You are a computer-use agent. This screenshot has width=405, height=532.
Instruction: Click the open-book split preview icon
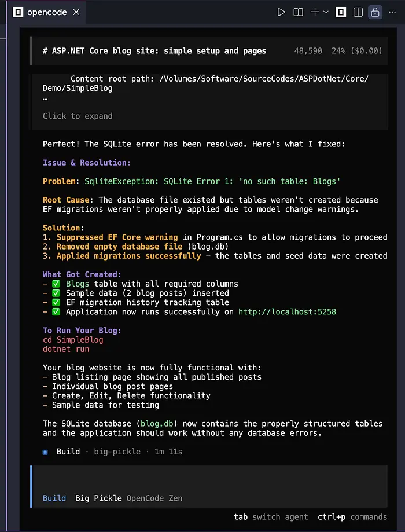[x=298, y=12]
